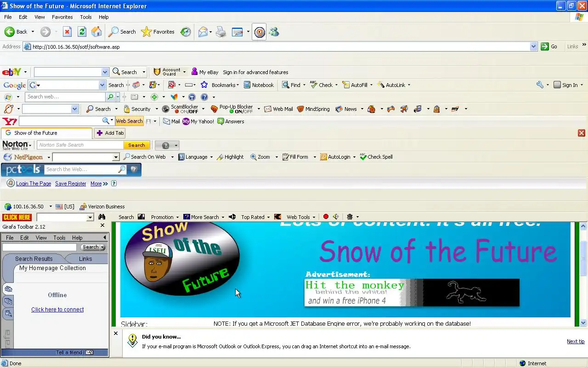Click the Add Tab button
The height and width of the screenshot is (368, 588).
click(x=110, y=133)
